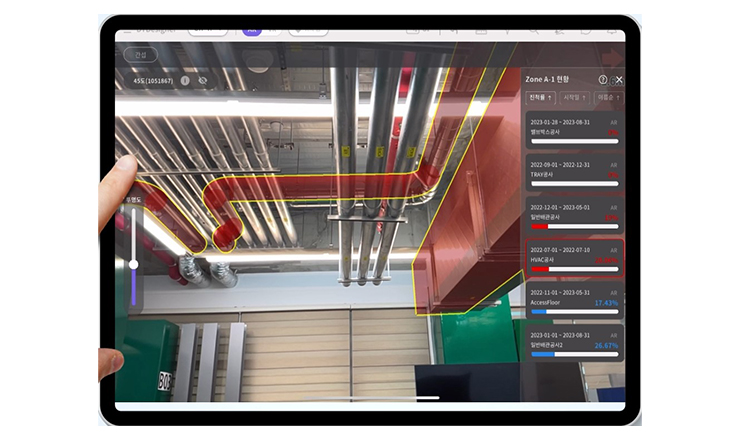Click the purple AR tab in top bar
Viewport: 740px width, 440px height.
click(x=252, y=30)
